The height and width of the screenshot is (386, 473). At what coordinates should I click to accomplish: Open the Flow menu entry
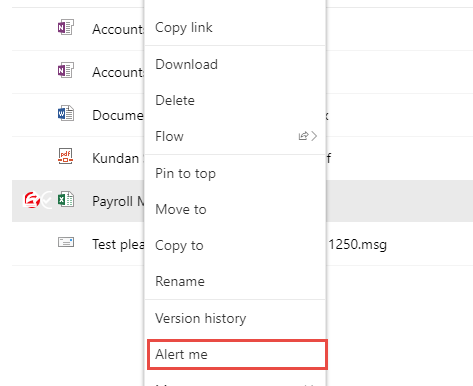pos(235,136)
